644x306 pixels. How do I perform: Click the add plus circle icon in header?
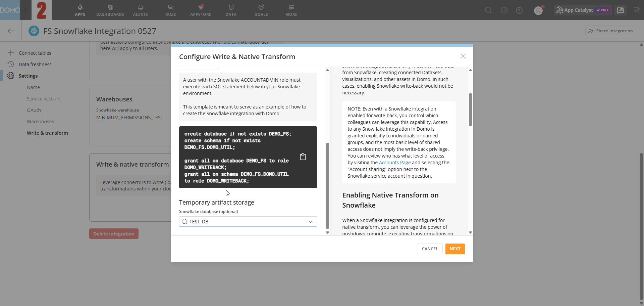tap(504, 10)
